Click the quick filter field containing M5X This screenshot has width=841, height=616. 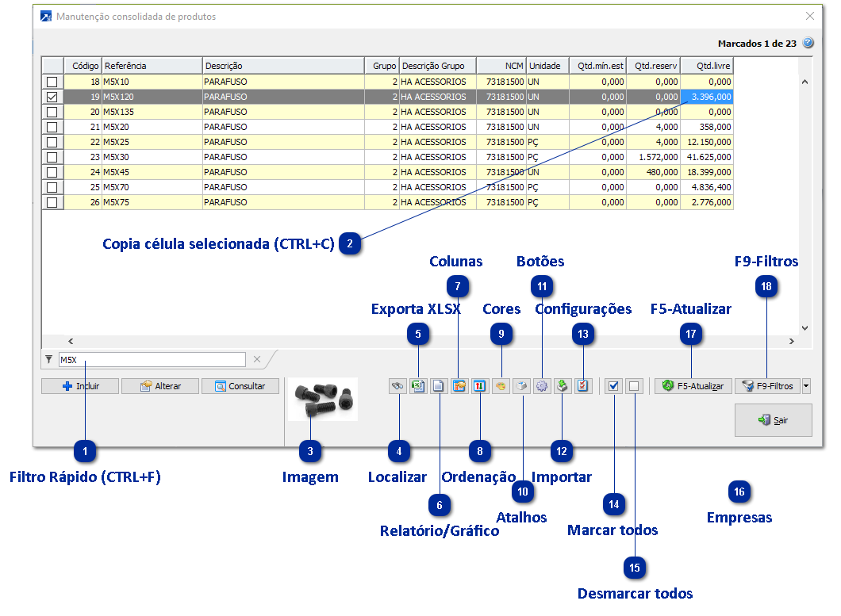(152, 359)
